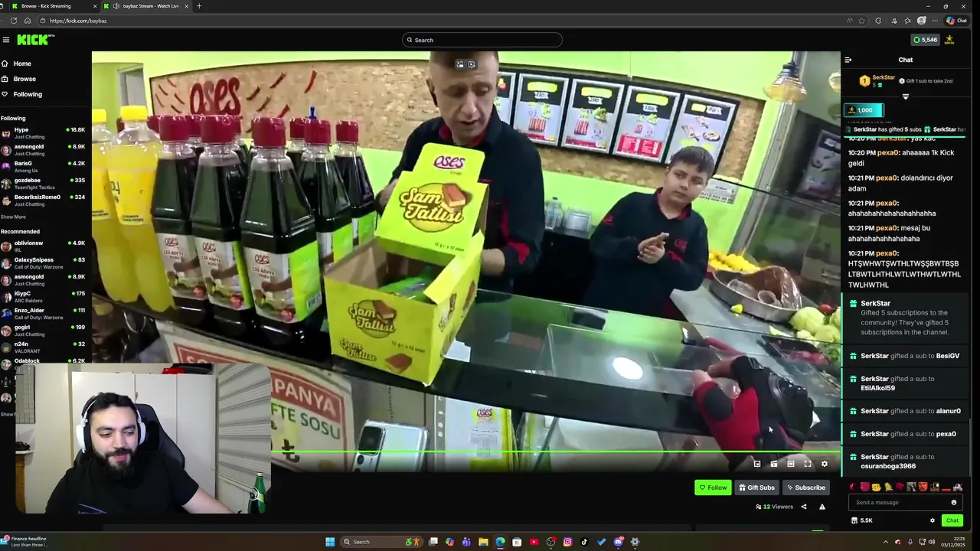Click BesiGV gifted sub username
Viewport: 980px width, 551px height.
[x=947, y=356]
